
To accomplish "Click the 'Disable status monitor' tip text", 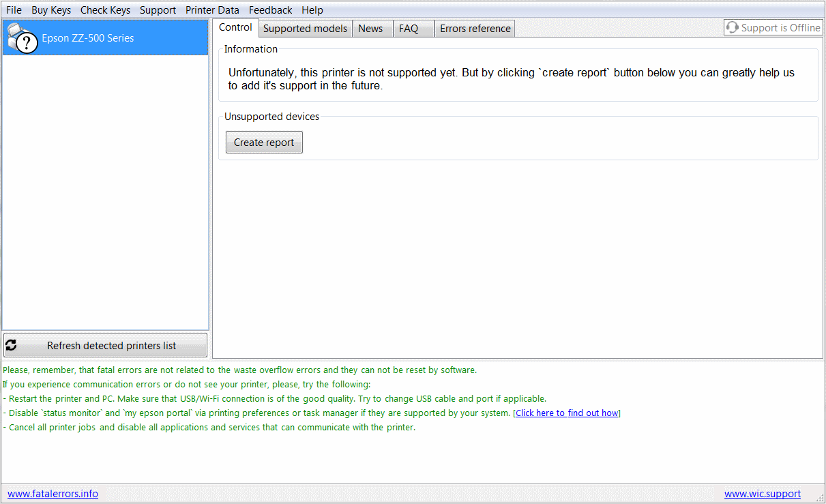I will pos(256,413).
